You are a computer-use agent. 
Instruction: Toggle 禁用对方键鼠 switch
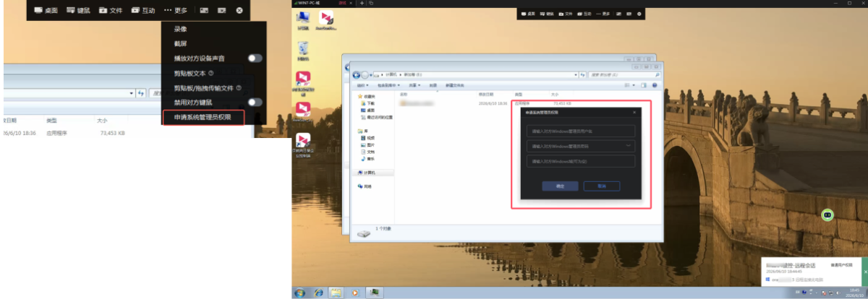click(255, 102)
